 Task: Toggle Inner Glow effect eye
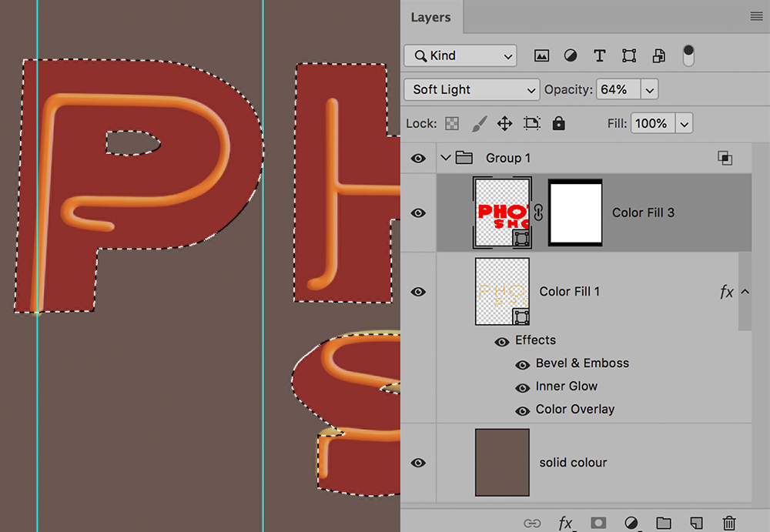coord(523,387)
